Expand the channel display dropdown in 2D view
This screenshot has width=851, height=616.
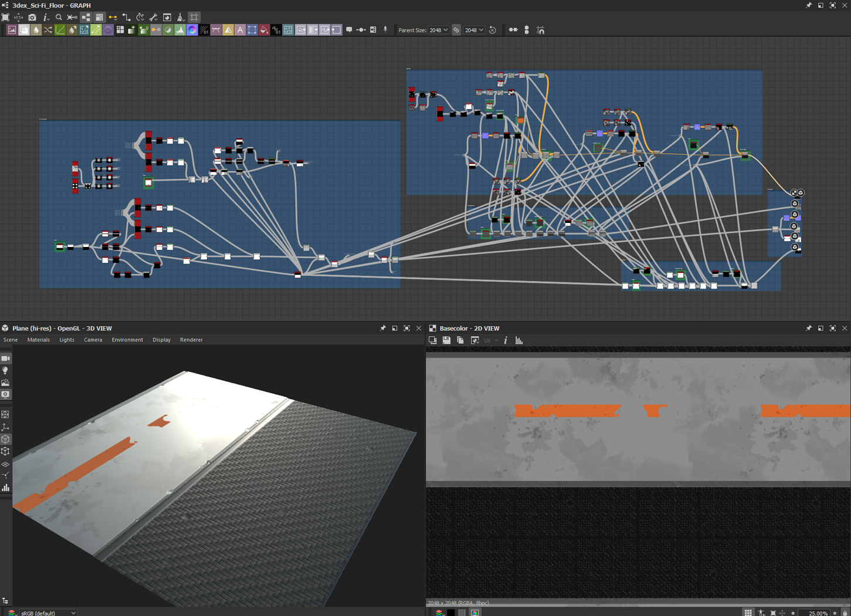tap(439, 612)
